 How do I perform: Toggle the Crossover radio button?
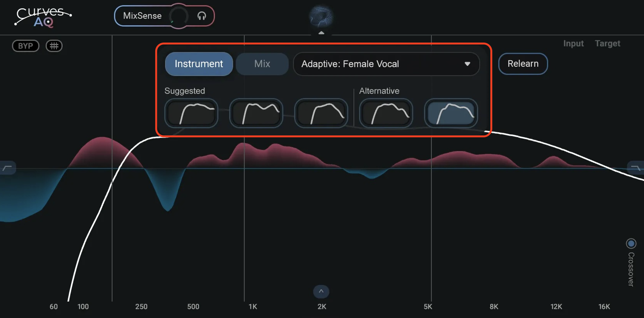(631, 244)
